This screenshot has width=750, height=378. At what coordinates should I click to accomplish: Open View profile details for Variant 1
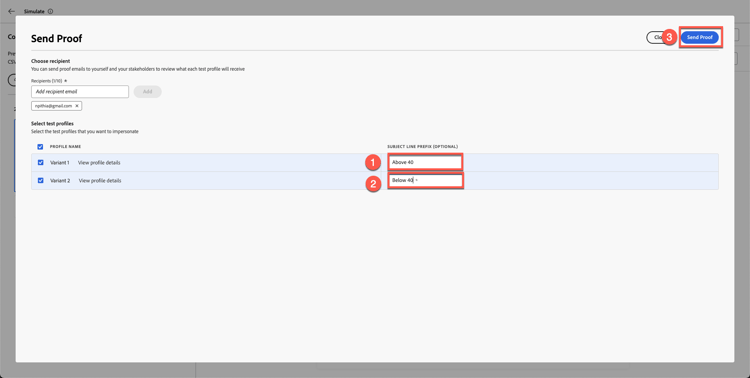[99, 163]
